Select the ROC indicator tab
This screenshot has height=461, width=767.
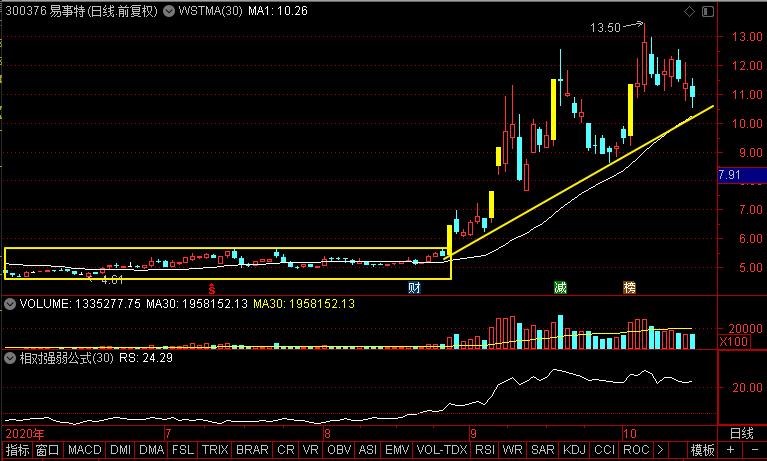tap(636, 450)
